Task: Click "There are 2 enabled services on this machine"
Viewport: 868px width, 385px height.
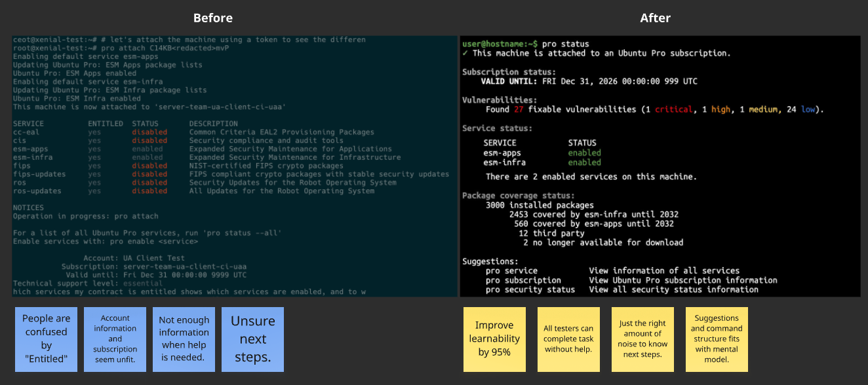Action: pos(591,177)
